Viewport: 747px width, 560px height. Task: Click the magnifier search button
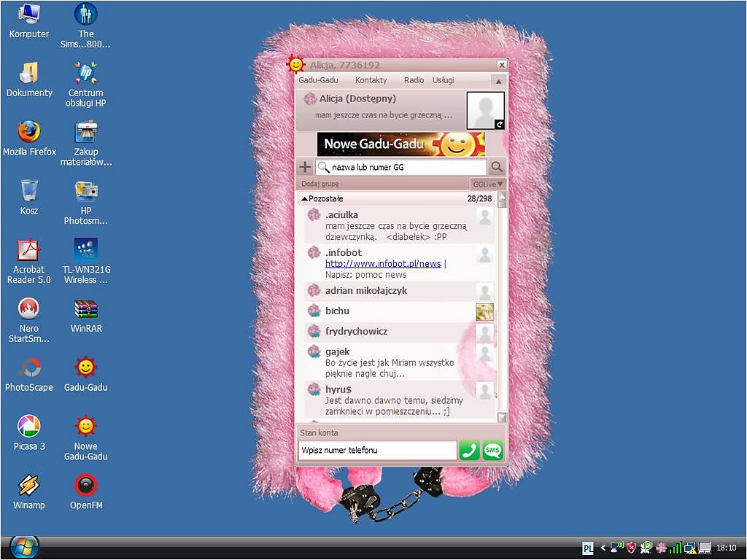496,167
